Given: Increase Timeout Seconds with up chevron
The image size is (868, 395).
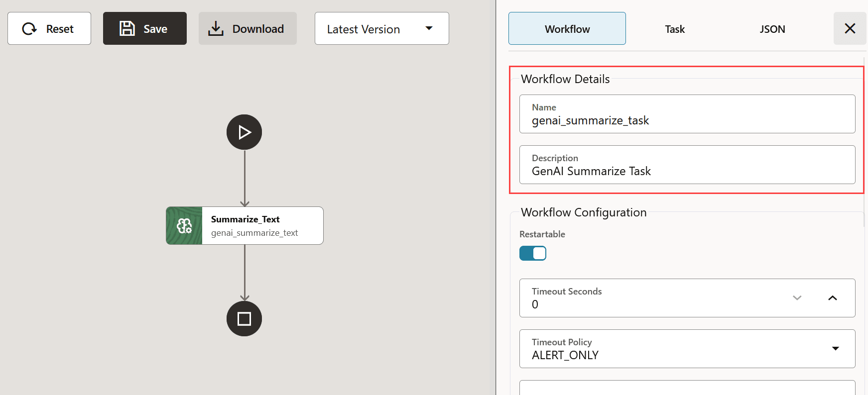Looking at the screenshot, I should point(833,297).
